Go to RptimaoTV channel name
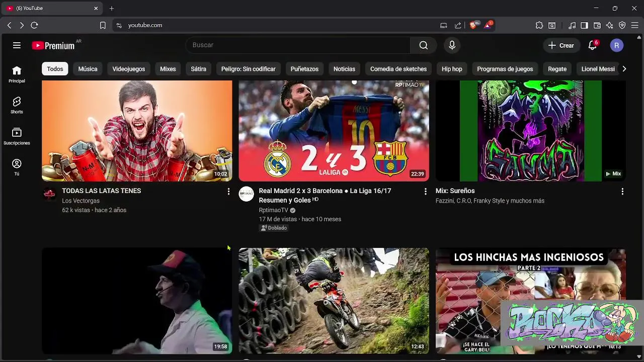The width and height of the screenshot is (644, 362). [274, 210]
